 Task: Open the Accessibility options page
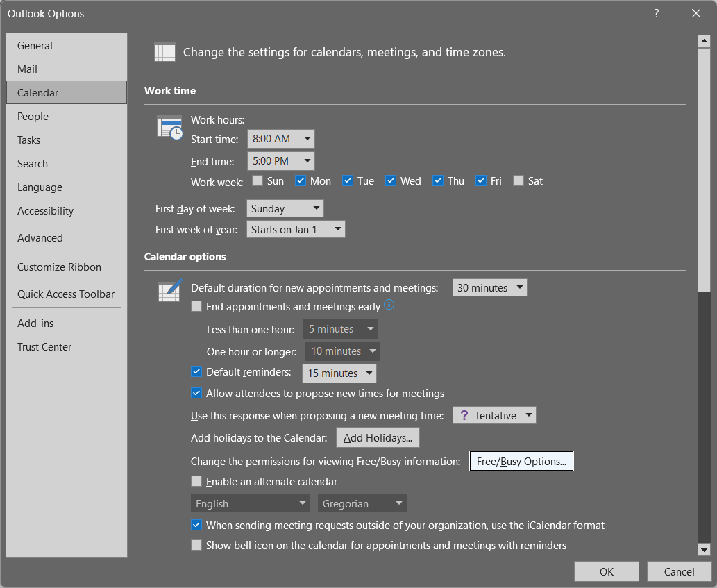[67, 211]
